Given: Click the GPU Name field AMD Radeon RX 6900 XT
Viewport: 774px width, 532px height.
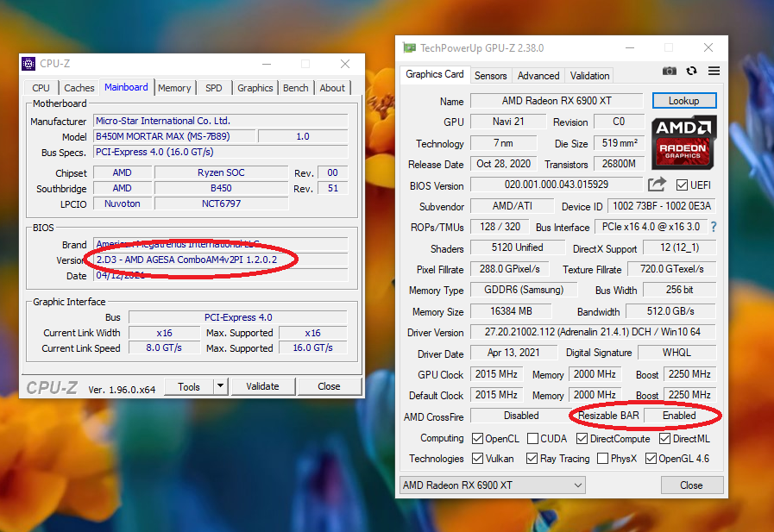Looking at the screenshot, I should (x=557, y=101).
